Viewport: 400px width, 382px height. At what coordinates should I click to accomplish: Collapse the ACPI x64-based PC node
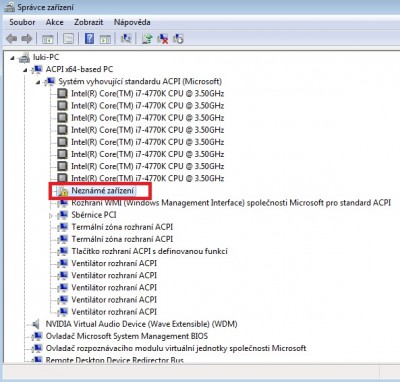pos(25,70)
